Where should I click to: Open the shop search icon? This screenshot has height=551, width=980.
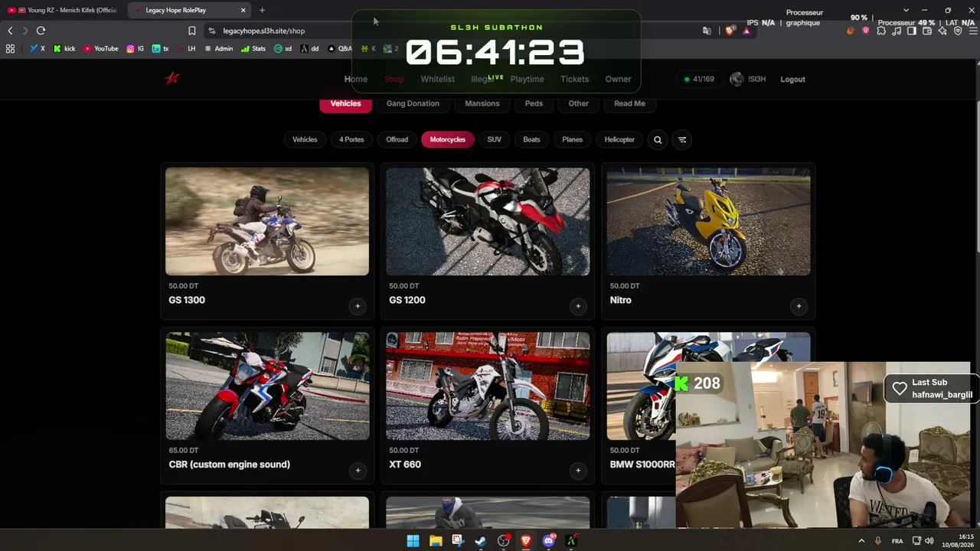coord(658,139)
